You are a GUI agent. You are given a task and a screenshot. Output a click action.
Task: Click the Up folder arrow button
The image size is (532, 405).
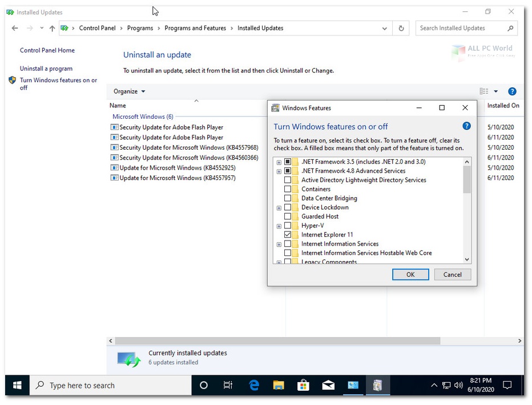(52, 28)
